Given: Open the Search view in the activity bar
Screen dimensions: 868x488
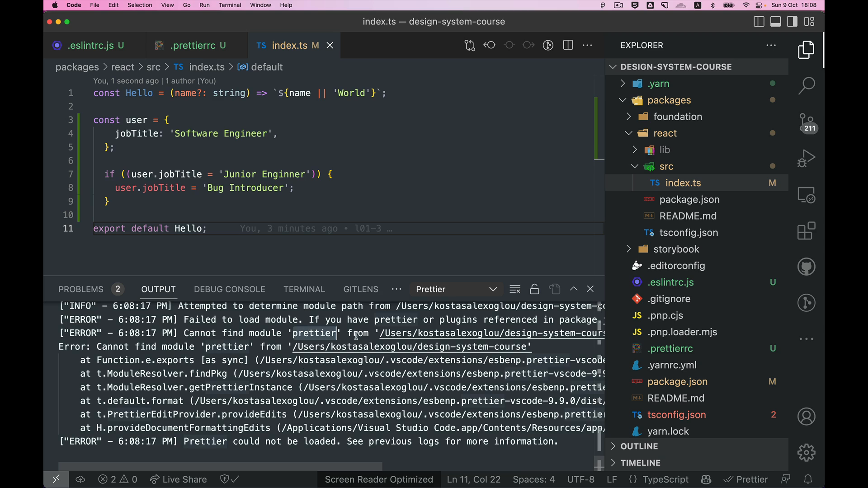Looking at the screenshot, I should (x=807, y=85).
